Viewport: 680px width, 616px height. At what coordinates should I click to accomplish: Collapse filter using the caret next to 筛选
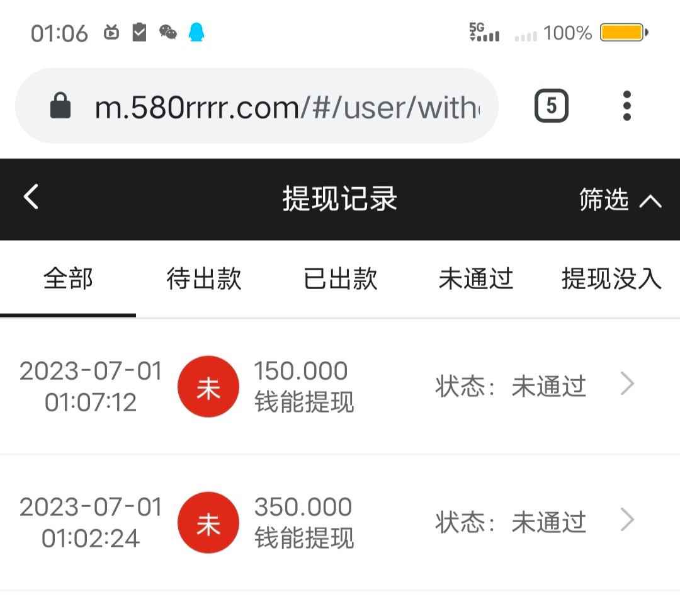[650, 201]
